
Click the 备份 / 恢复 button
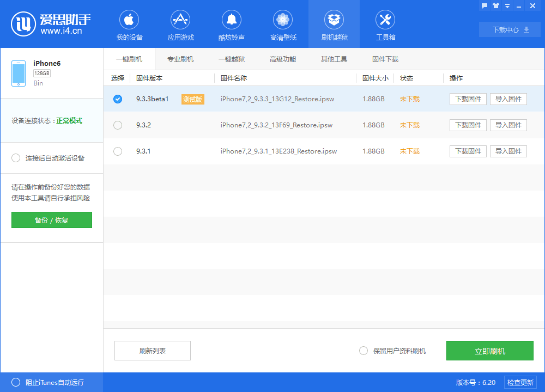click(x=51, y=220)
